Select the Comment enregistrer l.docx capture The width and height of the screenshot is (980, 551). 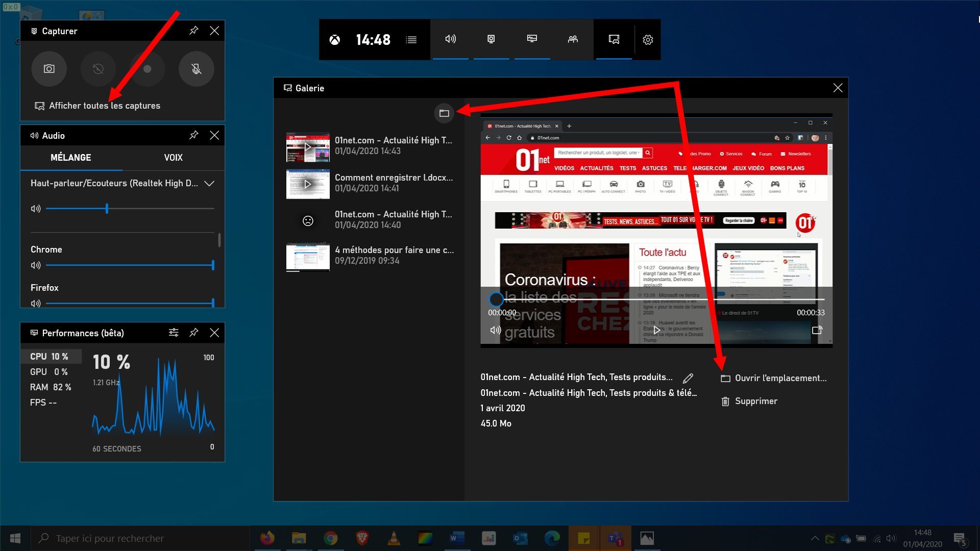[370, 183]
